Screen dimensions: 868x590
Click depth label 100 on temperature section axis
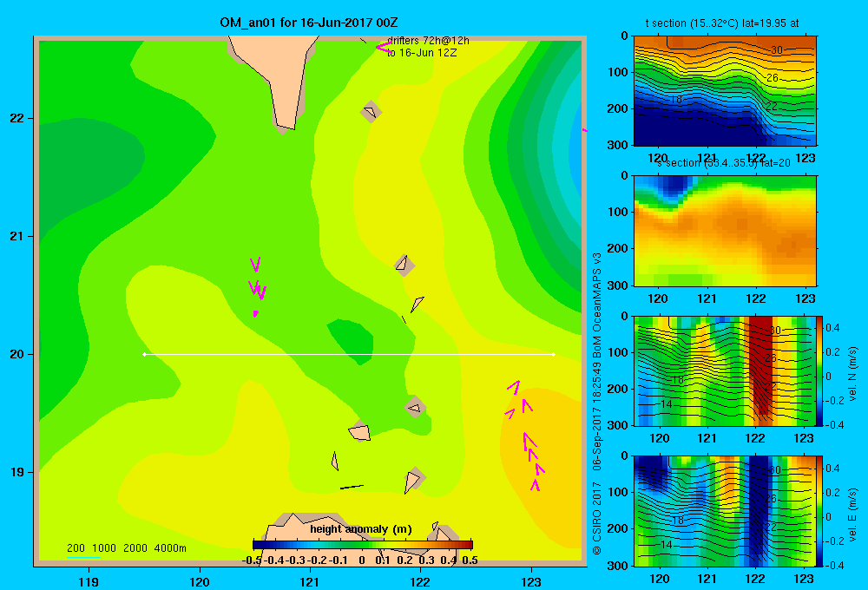coord(620,72)
